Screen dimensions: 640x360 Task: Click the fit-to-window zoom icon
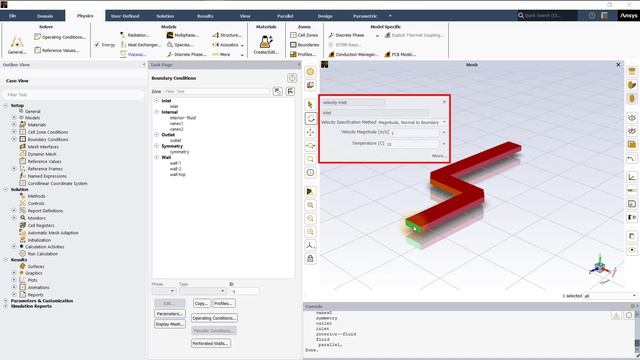(x=310, y=205)
